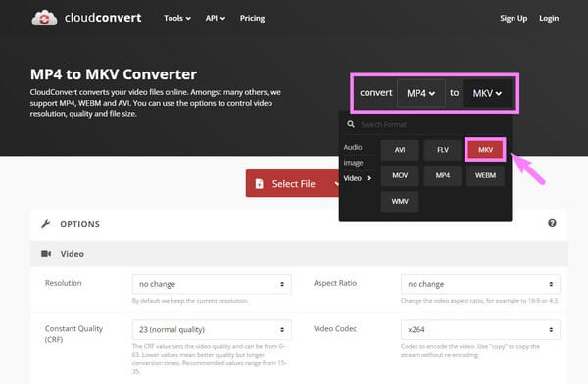
Task: Choose WMV format
Action: [x=400, y=202]
